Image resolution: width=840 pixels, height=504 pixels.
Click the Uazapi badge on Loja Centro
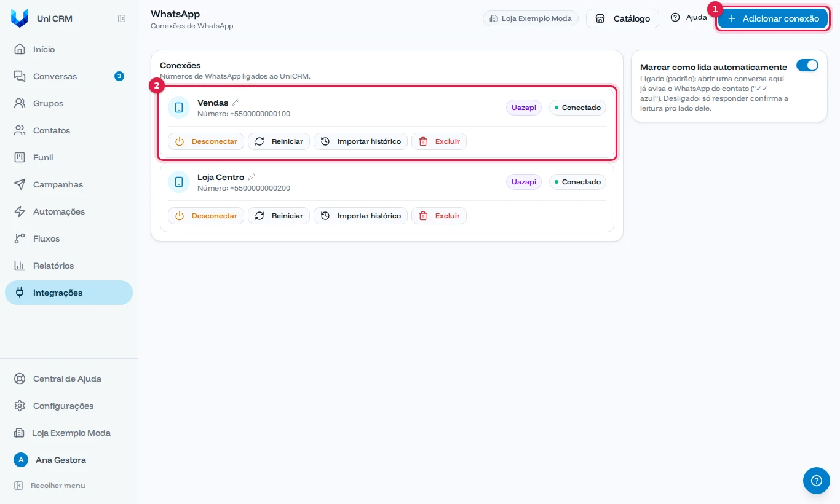click(524, 182)
